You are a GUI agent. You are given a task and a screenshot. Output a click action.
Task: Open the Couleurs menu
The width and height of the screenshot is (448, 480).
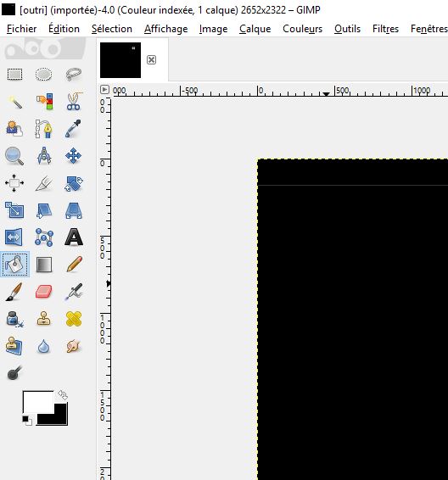pyautogui.click(x=303, y=29)
